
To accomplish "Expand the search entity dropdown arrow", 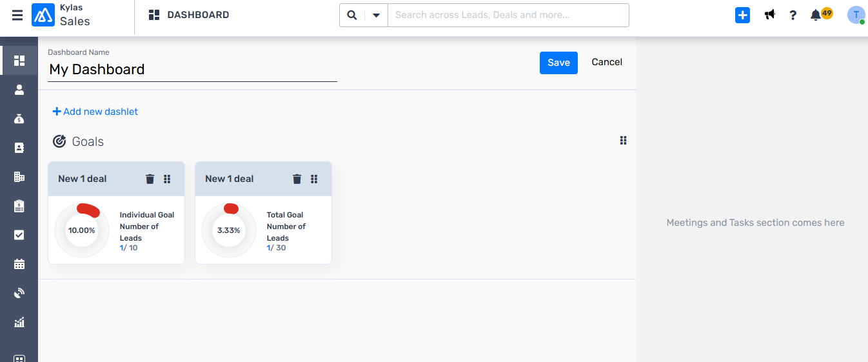I will 376,15.
